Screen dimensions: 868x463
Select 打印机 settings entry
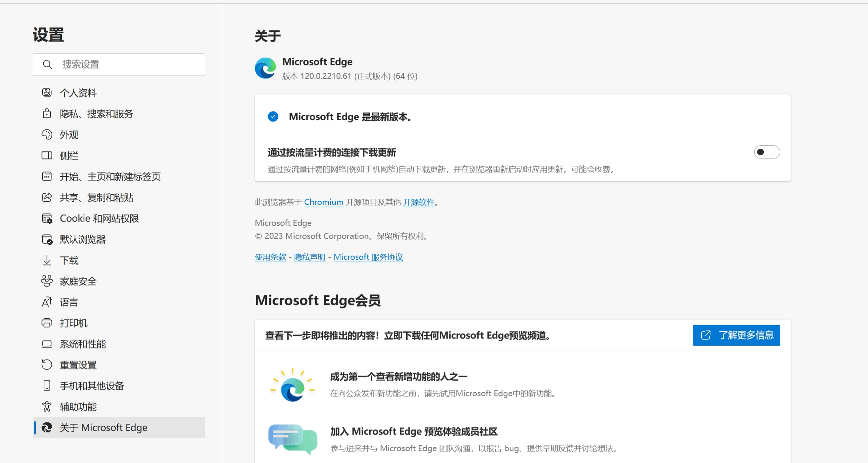[119, 323]
